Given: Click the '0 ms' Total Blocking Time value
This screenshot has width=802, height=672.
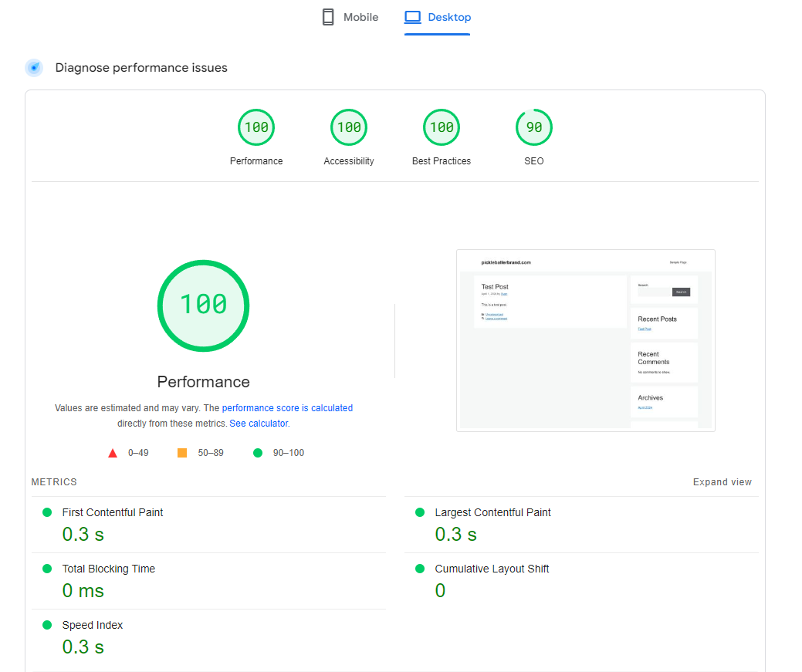Looking at the screenshot, I should [83, 591].
